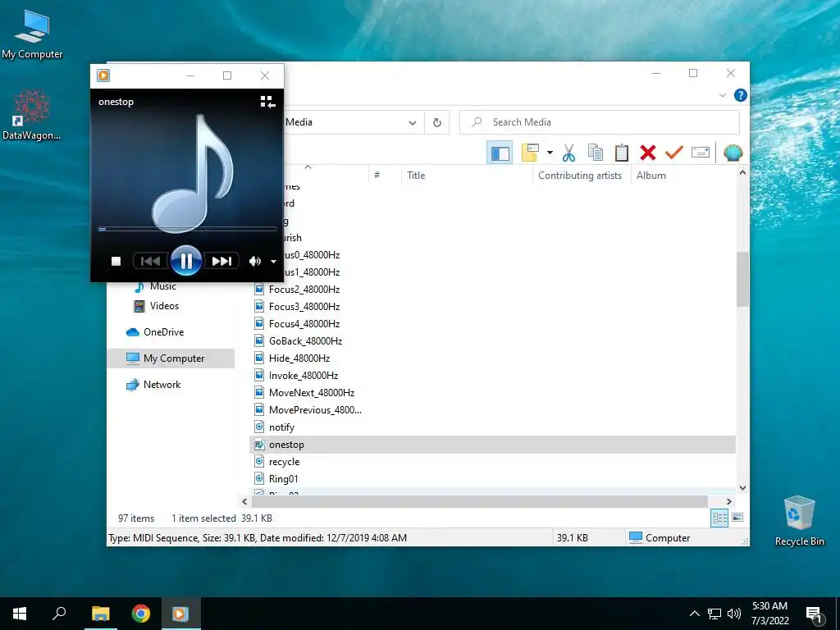The image size is (840, 630).
Task: Open the notification center icon
Action: pyautogui.click(x=814, y=614)
